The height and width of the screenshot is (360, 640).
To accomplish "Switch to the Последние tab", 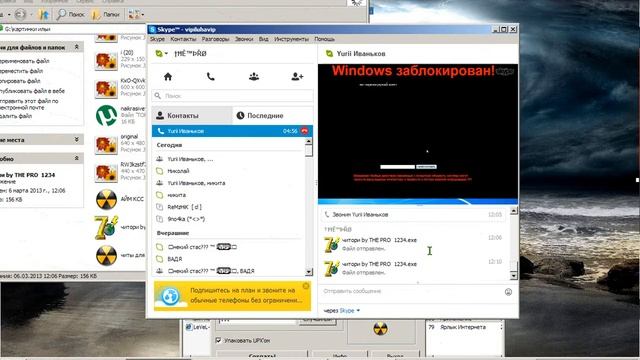I will point(273,116).
